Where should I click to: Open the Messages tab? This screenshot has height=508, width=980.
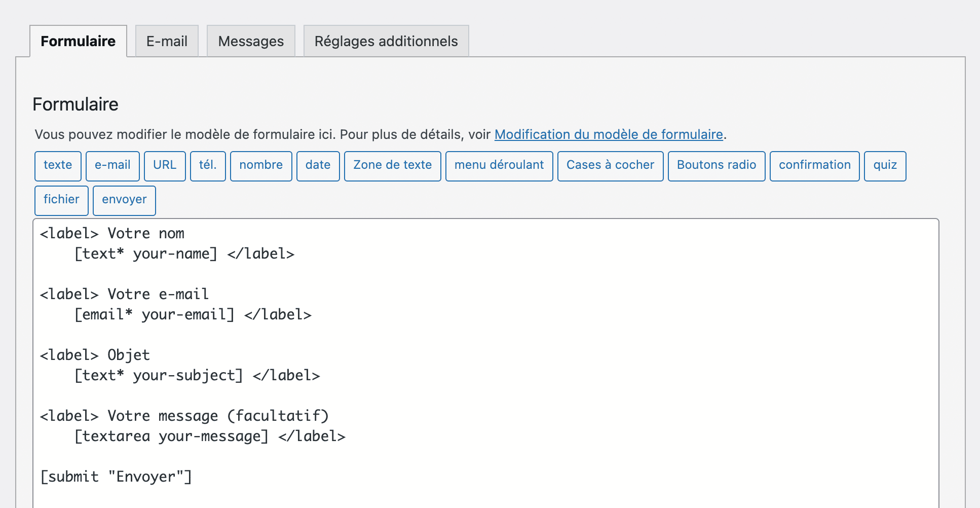(x=251, y=41)
